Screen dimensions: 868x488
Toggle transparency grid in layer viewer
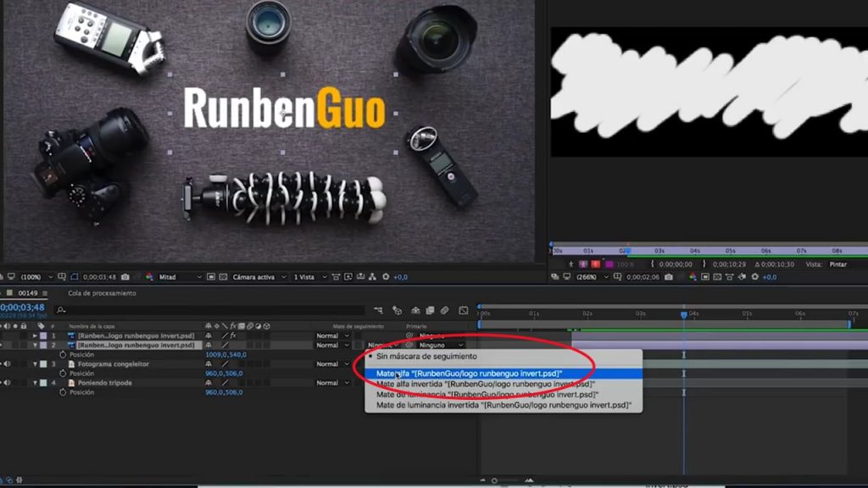(717, 277)
